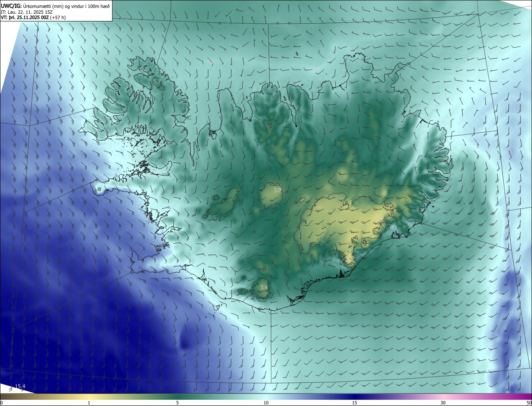The width and height of the screenshot is (532, 406).
Task: Click the color scale label '10'
Action: click(x=266, y=403)
